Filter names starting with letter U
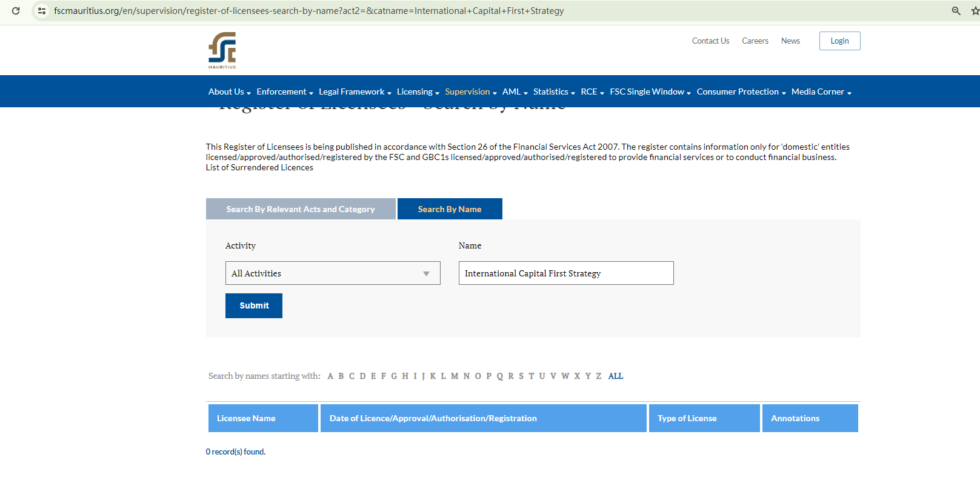Viewport: 980px width, 480px height. click(542, 376)
